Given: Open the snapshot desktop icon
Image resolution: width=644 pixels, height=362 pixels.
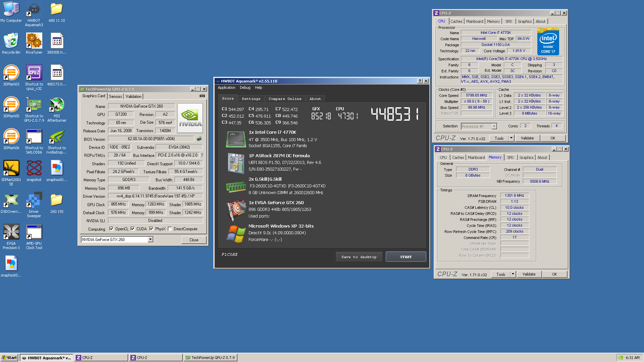Looking at the screenshot, I should pyautogui.click(x=34, y=171).
